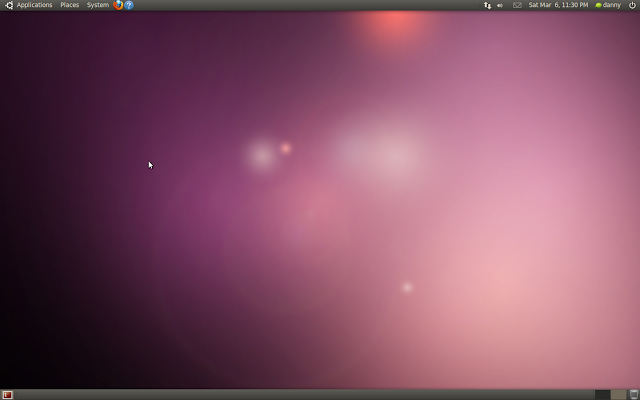
Task: Open the System menu
Action: pos(98,5)
